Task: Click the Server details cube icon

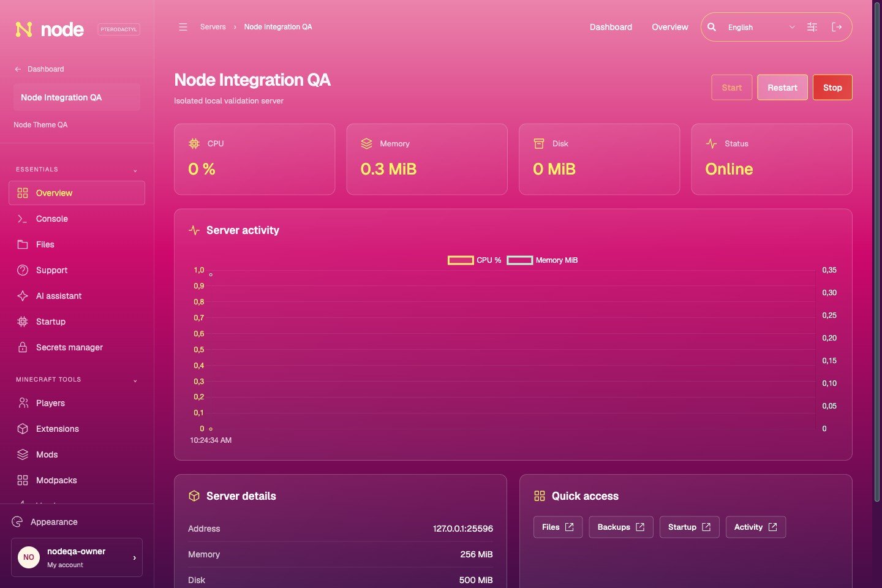Action: click(x=194, y=496)
